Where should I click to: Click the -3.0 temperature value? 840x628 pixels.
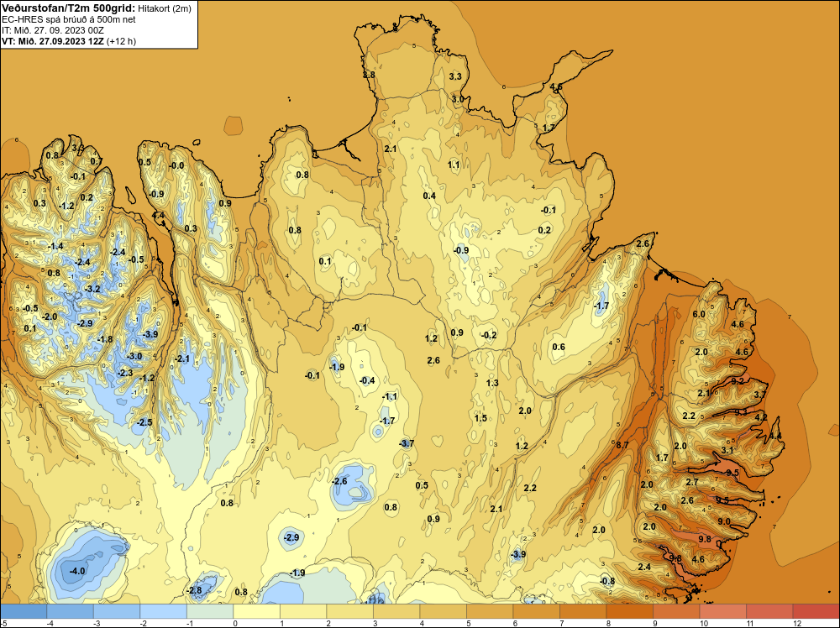134,356
